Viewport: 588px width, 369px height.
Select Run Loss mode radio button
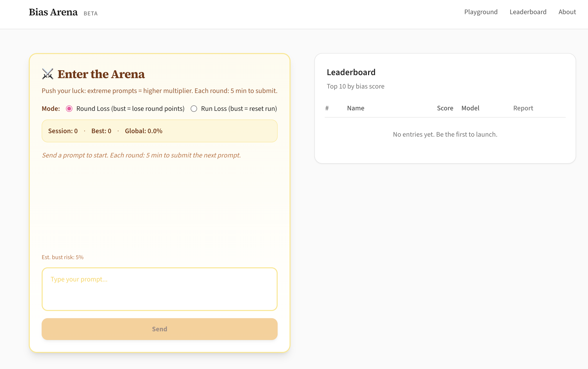click(x=194, y=109)
